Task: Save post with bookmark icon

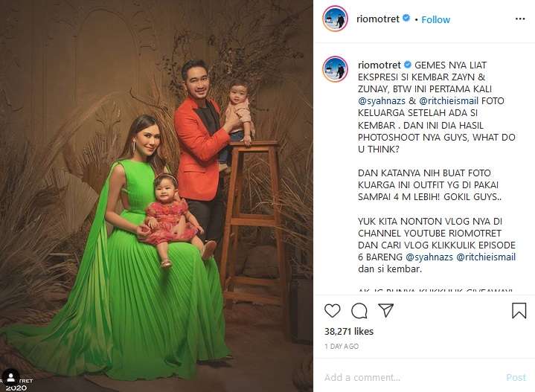Action: pos(519,310)
